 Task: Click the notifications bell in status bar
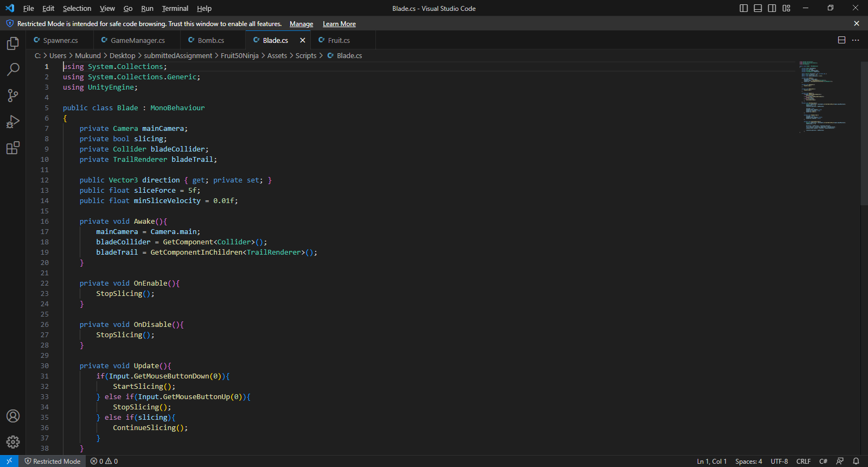[856, 461]
